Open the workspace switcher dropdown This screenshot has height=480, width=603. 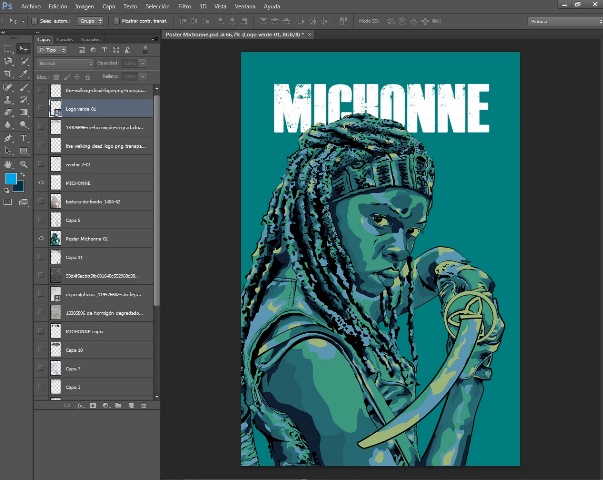point(565,22)
